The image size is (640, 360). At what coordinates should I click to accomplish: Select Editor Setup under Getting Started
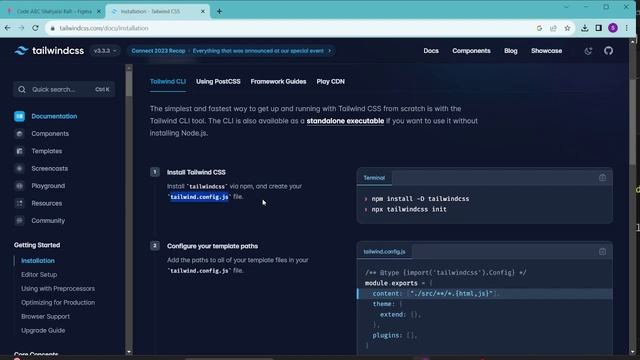(39, 275)
